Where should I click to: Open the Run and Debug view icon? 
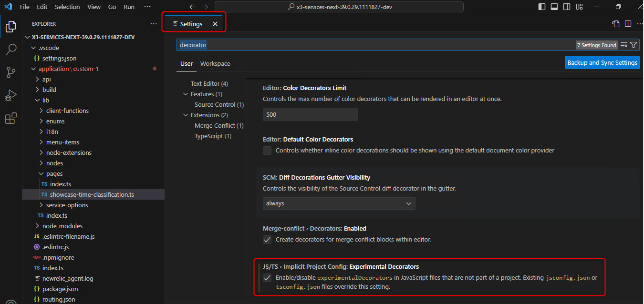click(11, 95)
